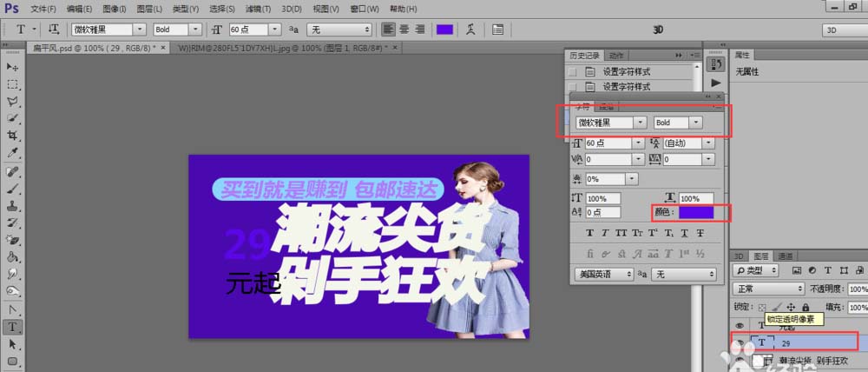Toggle text orientation in options bar
This screenshot has width=868, height=372.
(54, 30)
